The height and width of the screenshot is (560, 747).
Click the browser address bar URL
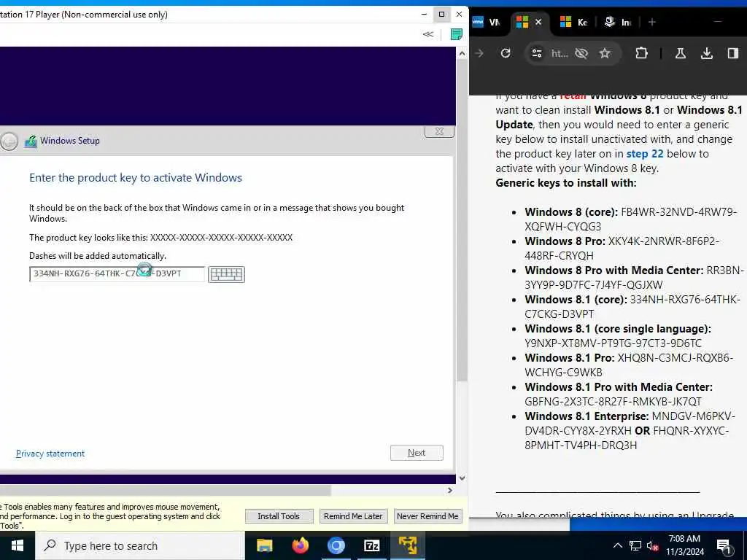coord(560,53)
